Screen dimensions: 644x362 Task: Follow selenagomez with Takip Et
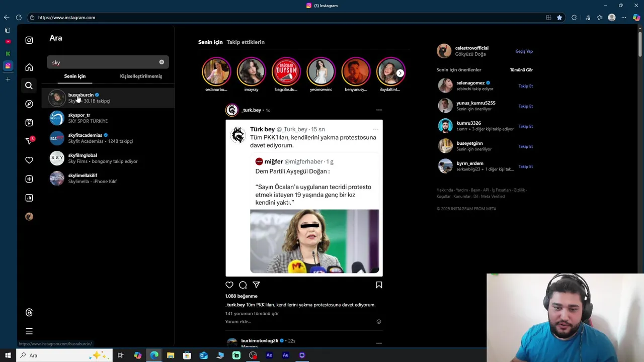coord(526,86)
